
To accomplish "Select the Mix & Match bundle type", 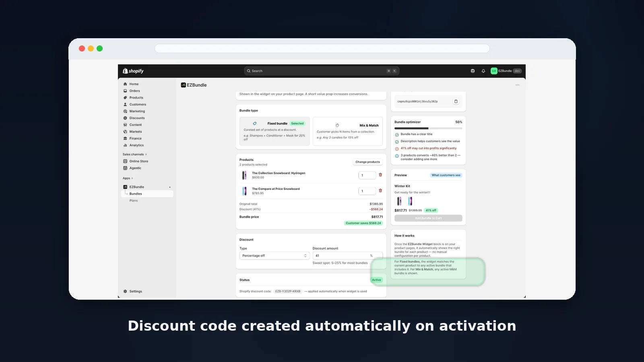I will (x=348, y=131).
